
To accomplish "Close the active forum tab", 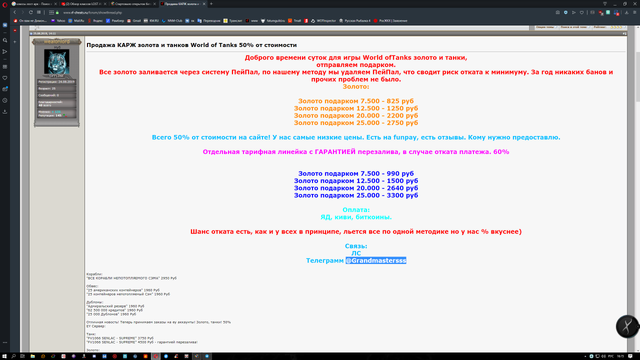I will pos(204,4).
